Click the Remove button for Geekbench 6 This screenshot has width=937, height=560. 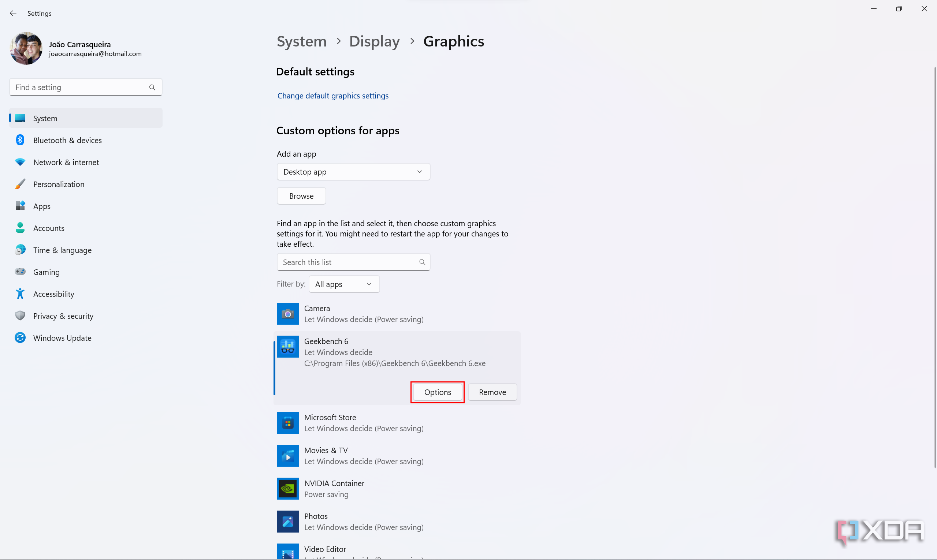point(492,392)
